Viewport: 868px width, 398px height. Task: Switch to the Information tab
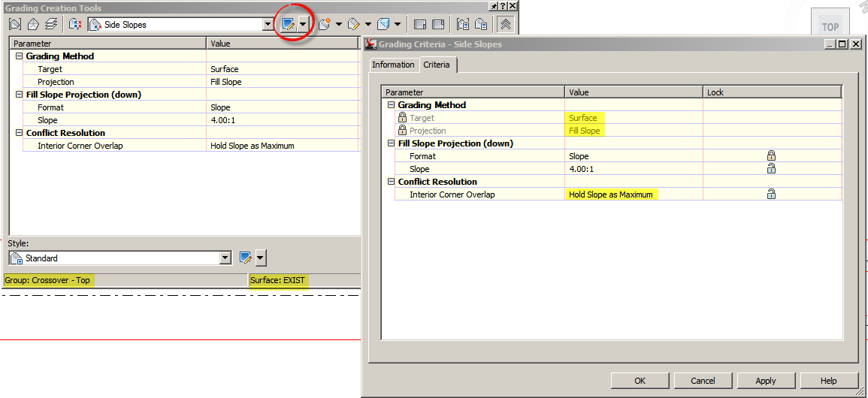[393, 65]
